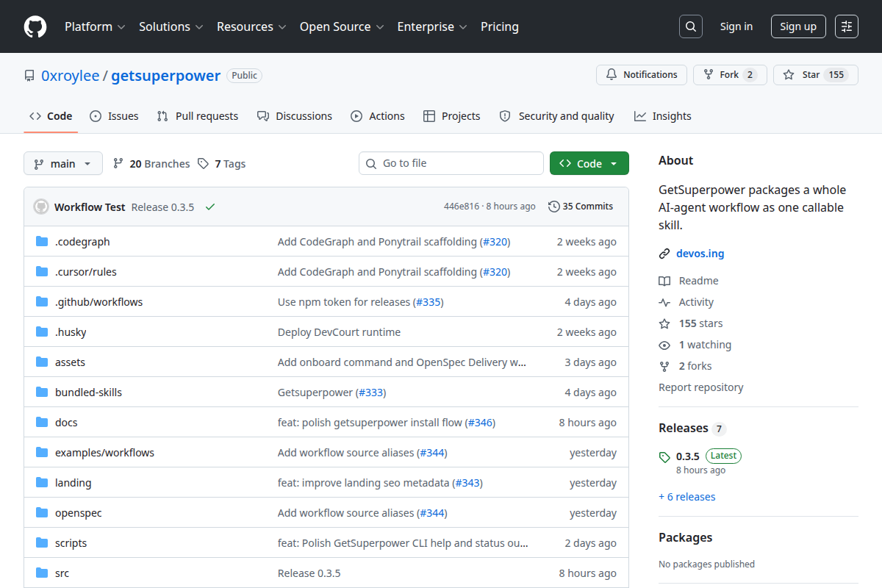Switch to the Projects tab
The image size is (882, 588).
pos(452,116)
